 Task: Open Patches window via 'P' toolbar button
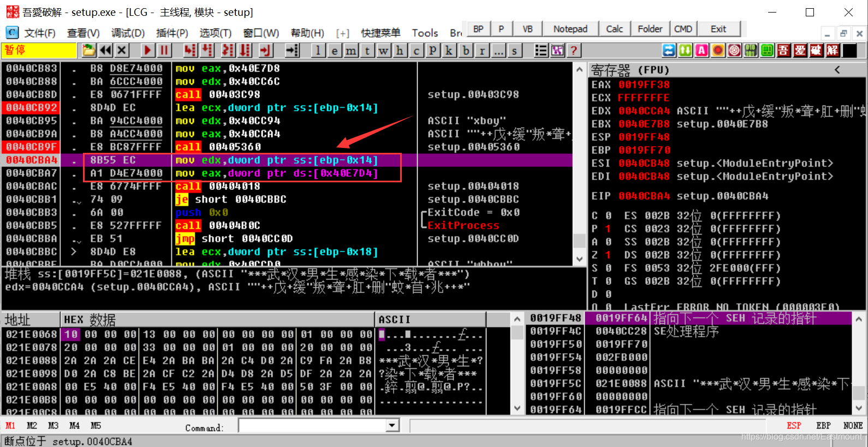tap(433, 51)
